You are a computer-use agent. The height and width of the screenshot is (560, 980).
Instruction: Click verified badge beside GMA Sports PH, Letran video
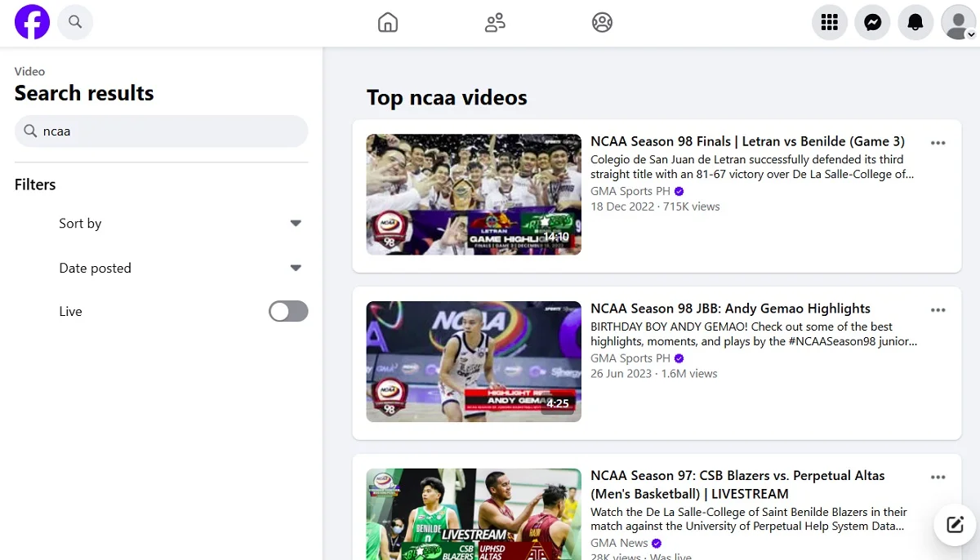pos(679,192)
